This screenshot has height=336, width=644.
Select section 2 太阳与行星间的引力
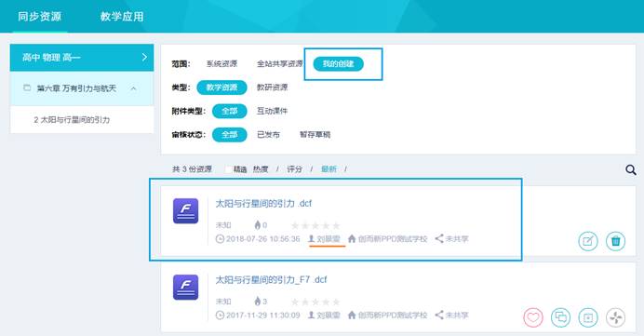[72, 119]
